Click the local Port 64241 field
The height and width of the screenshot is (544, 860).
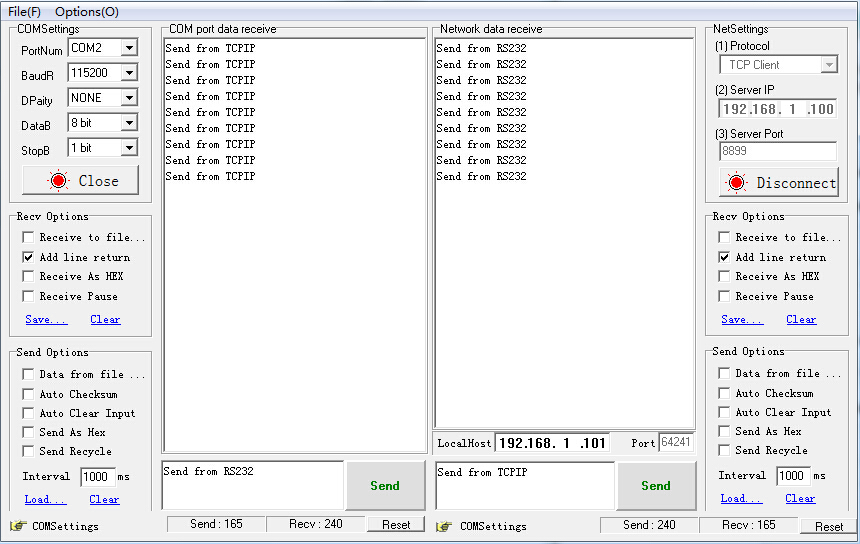pos(676,442)
